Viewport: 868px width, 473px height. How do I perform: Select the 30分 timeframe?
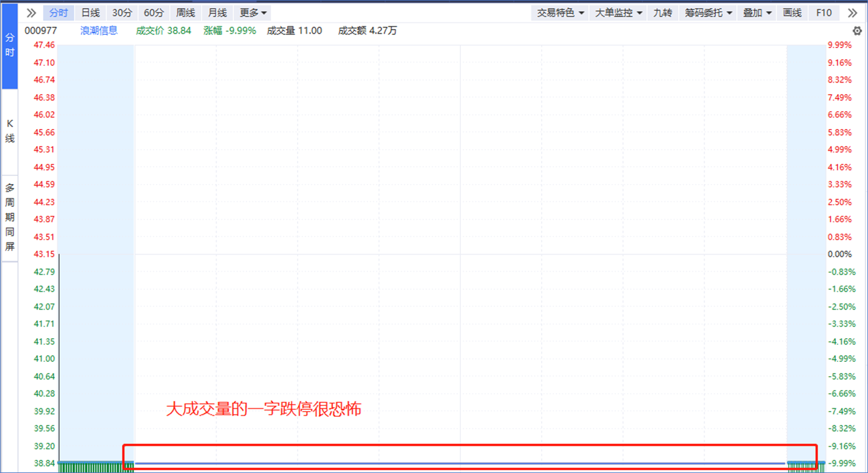122,13
